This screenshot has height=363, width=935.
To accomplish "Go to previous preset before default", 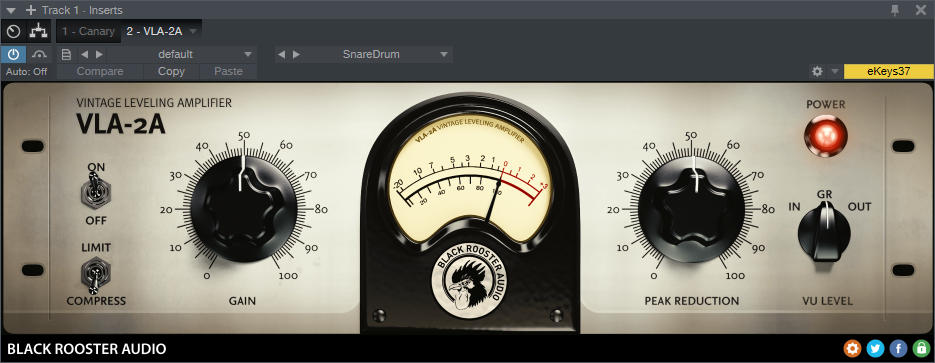I will [84, 54].
